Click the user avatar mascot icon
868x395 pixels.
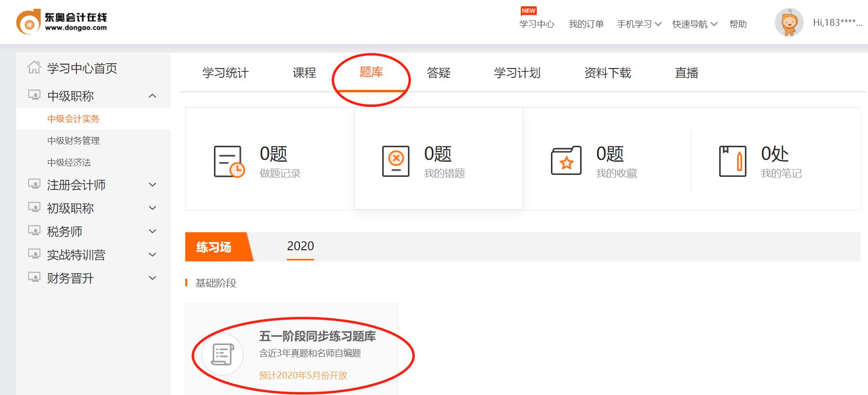[x=789, y=22]
